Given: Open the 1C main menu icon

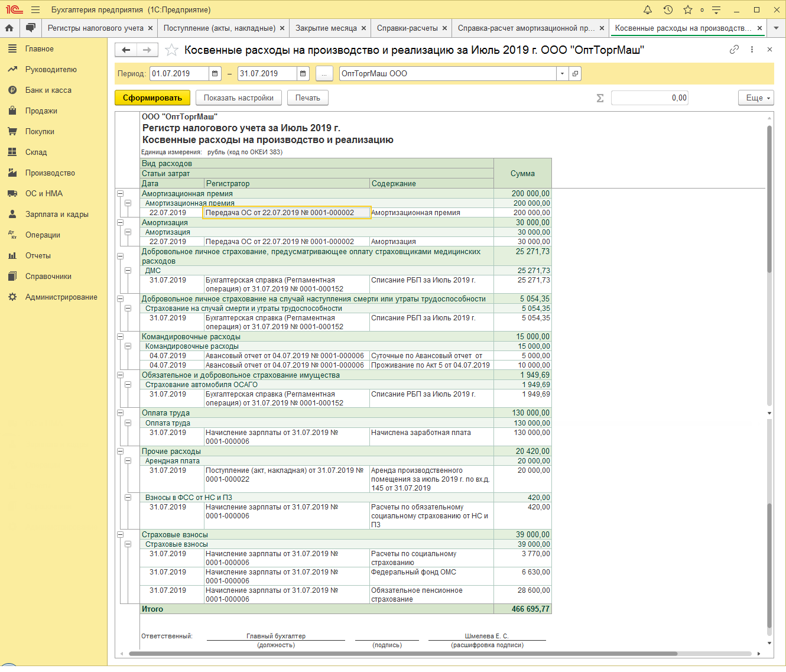Looking at the screenshot, I should (14, 9).
